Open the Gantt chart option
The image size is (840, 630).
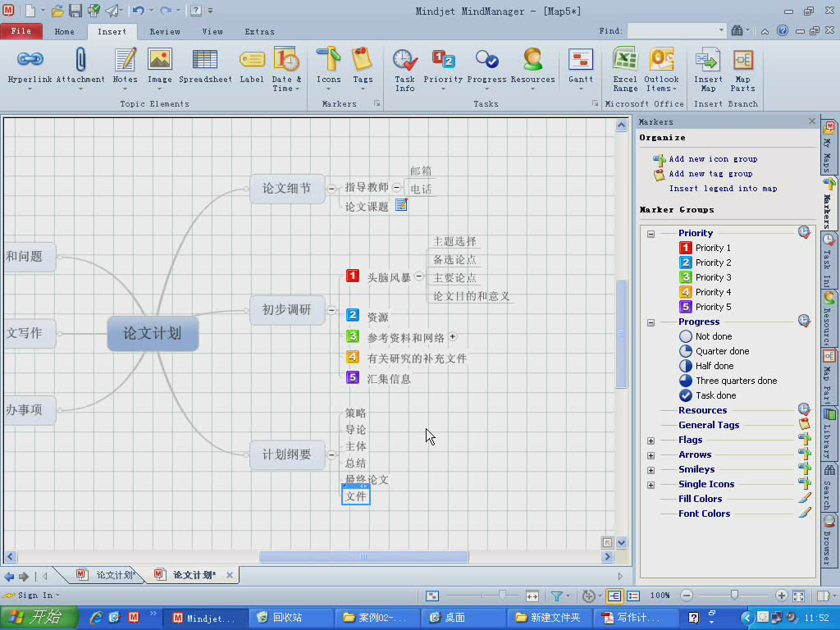point(581,68)
